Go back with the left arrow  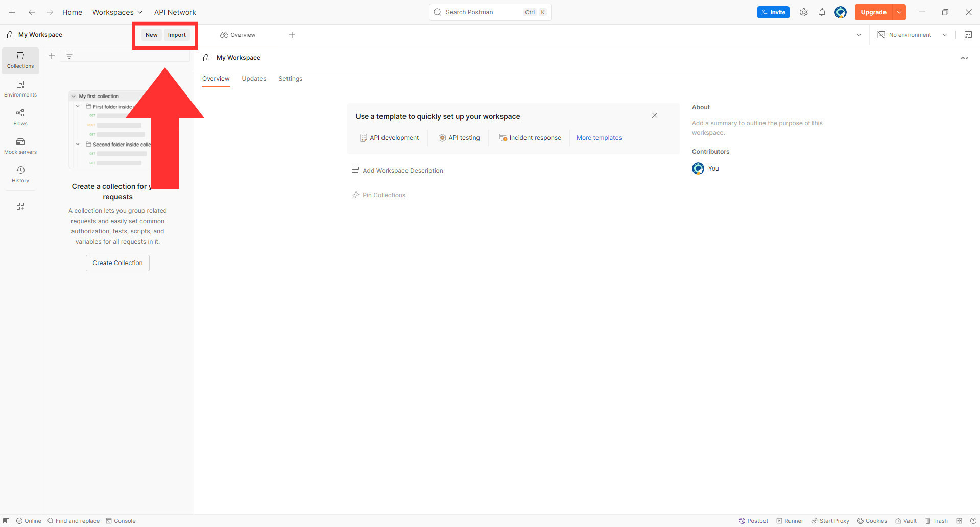click(32, 12)
